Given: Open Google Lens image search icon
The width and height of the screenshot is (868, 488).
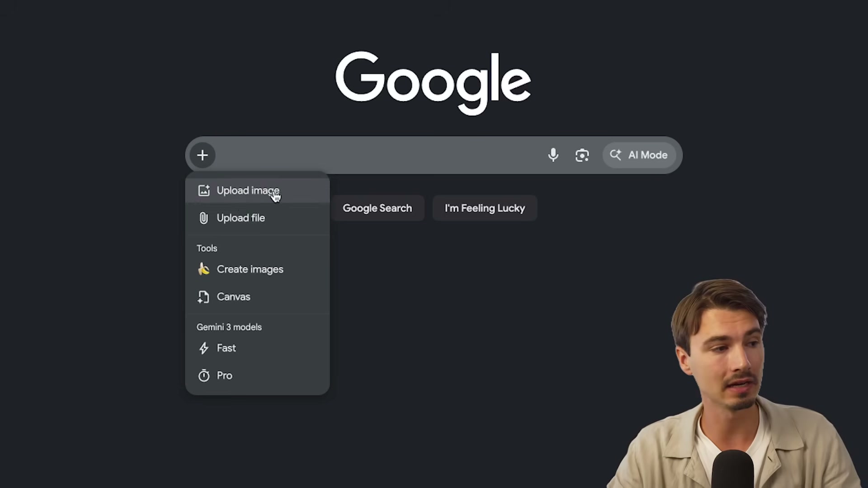Looking at the screenshot, I should (582, 155).
